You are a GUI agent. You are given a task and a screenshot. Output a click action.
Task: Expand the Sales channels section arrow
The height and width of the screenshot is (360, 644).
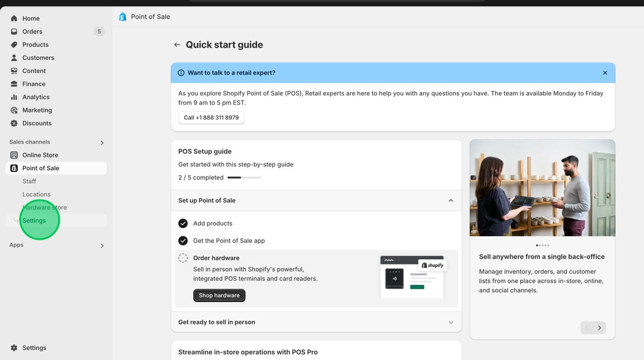coord(102,143)
